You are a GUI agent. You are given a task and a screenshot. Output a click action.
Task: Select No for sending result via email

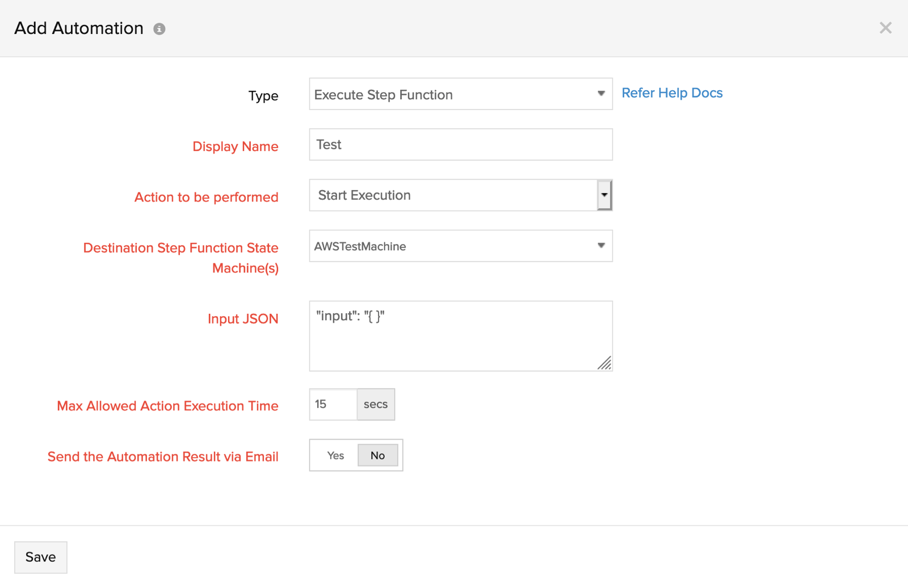tap(377, 455)
